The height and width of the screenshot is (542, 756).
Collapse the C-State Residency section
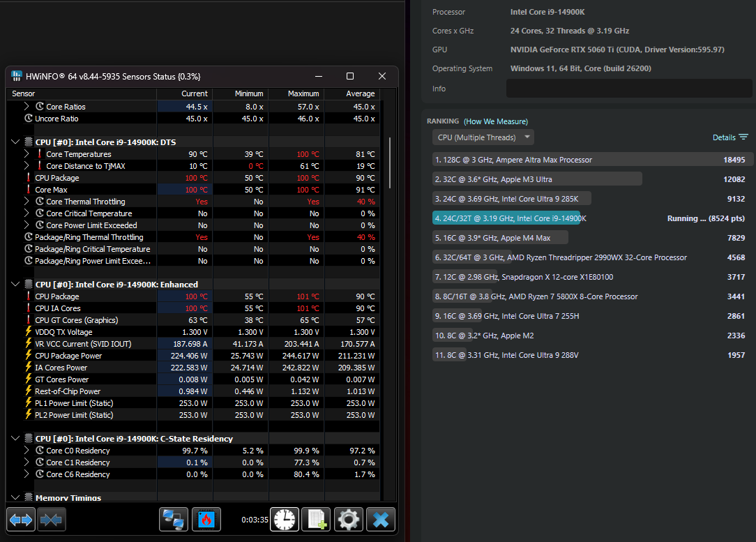pos(15,438)
